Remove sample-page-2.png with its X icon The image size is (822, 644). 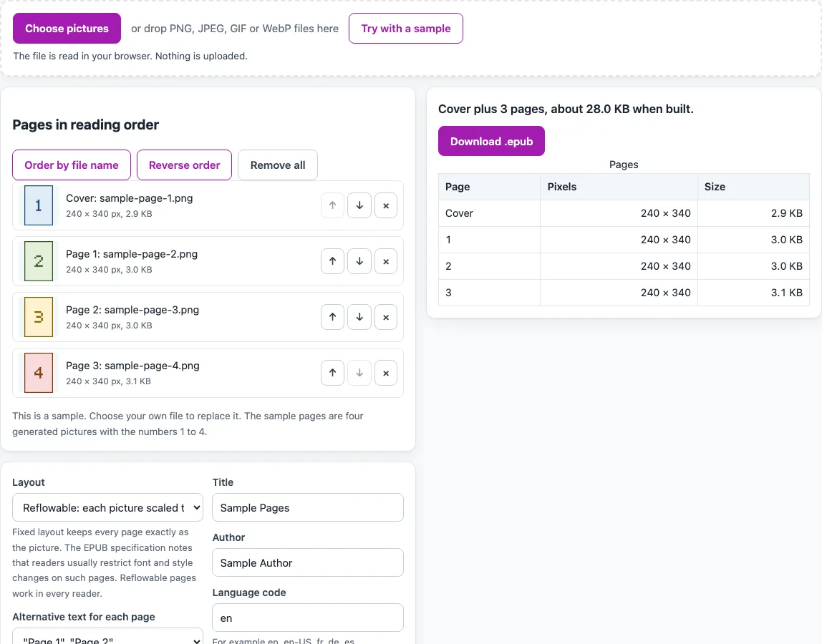(x=386, y=261)
